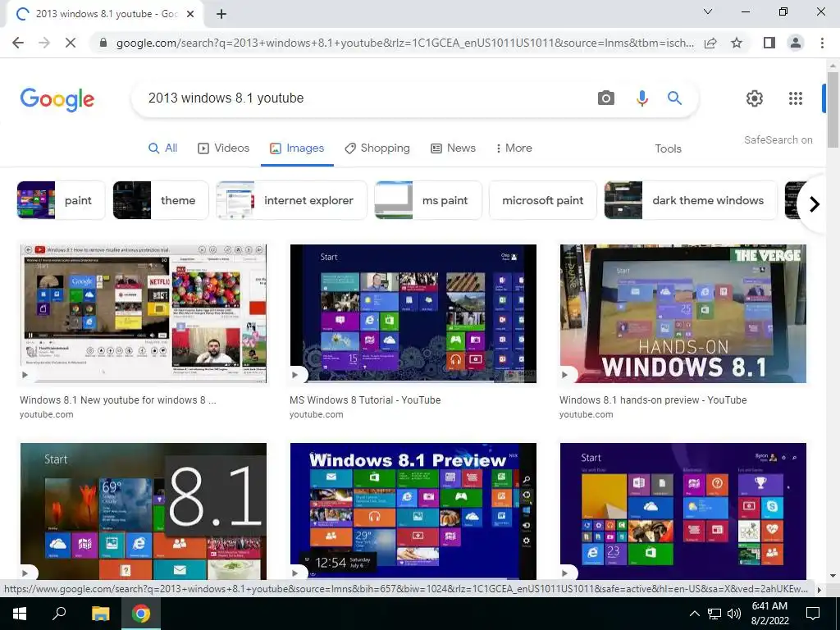Switch to the Shopping tab
Screen dimensions: 840x630
[377, 148]
